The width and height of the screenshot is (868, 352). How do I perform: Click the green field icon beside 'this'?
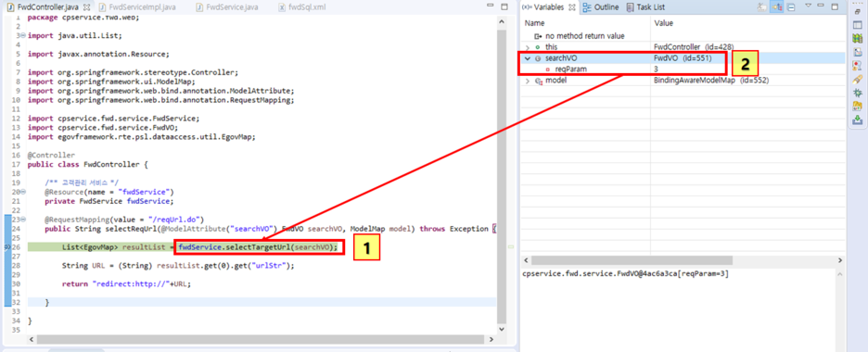[538, 47]
